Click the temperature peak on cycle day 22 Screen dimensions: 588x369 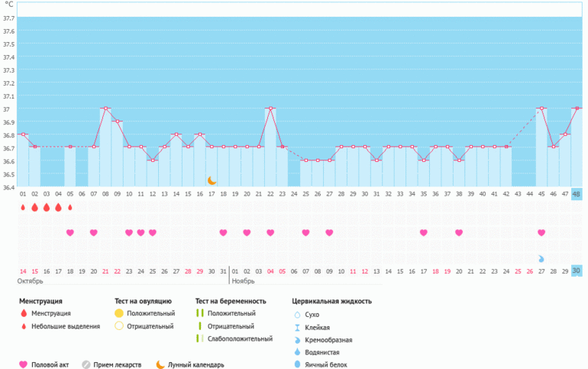(x=270, y=108)
